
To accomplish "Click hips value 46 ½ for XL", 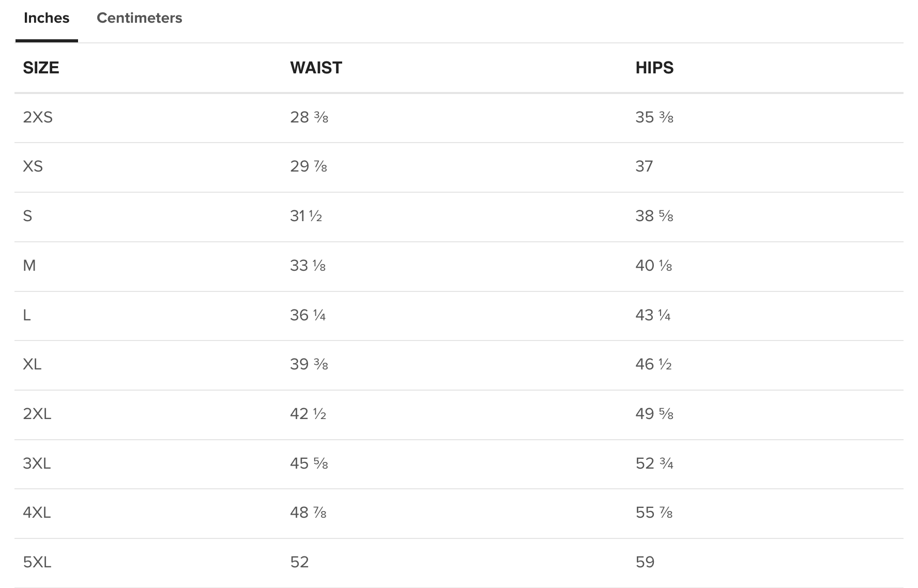I will pyautogui.click(x=653, y=364).
